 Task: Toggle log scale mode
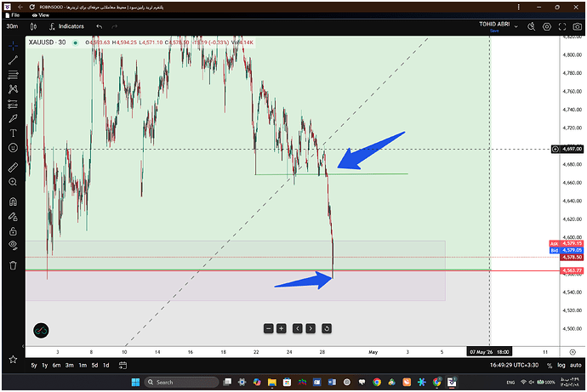[561, 366]
